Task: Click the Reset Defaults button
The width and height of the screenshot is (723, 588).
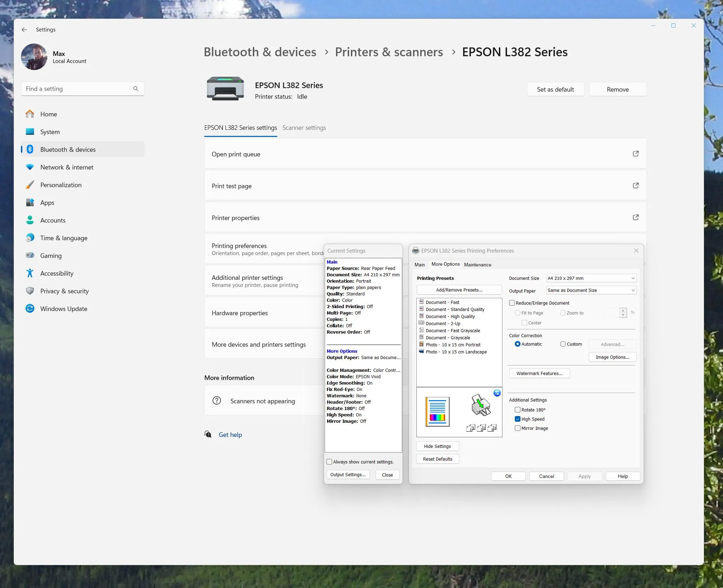Action: point(438,459)
